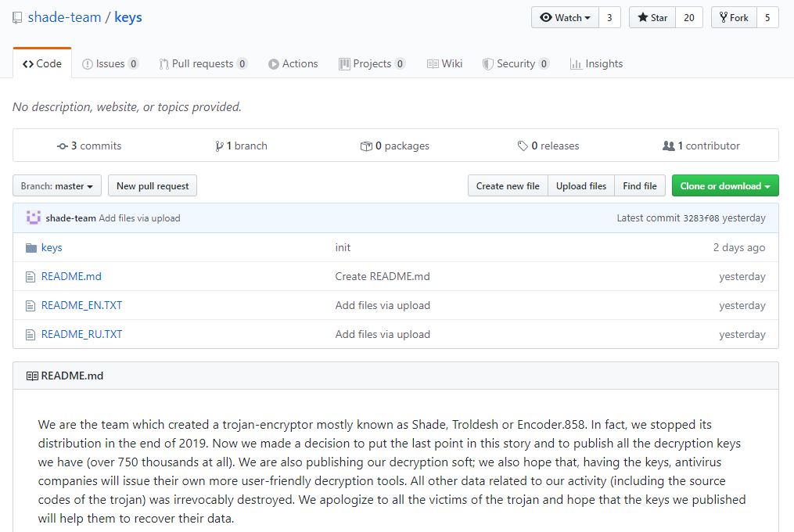
Task: Click the contributors people icon
Action: point(668,146)
